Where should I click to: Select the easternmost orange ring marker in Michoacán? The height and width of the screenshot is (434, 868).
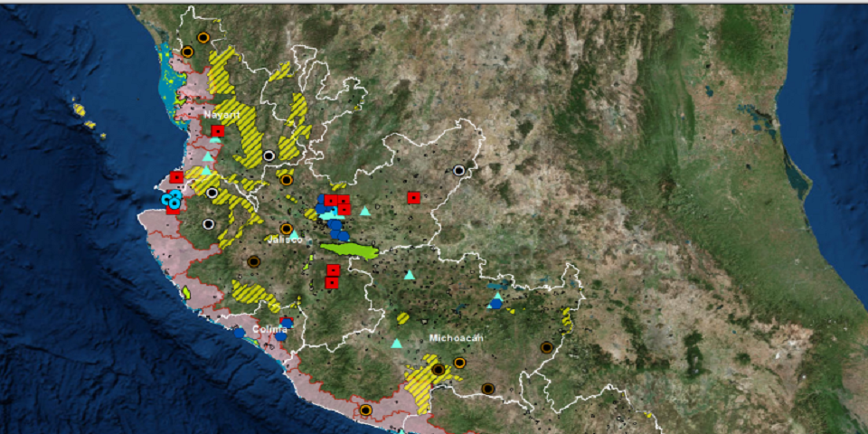pyautogui.click(x=546, y=346)
